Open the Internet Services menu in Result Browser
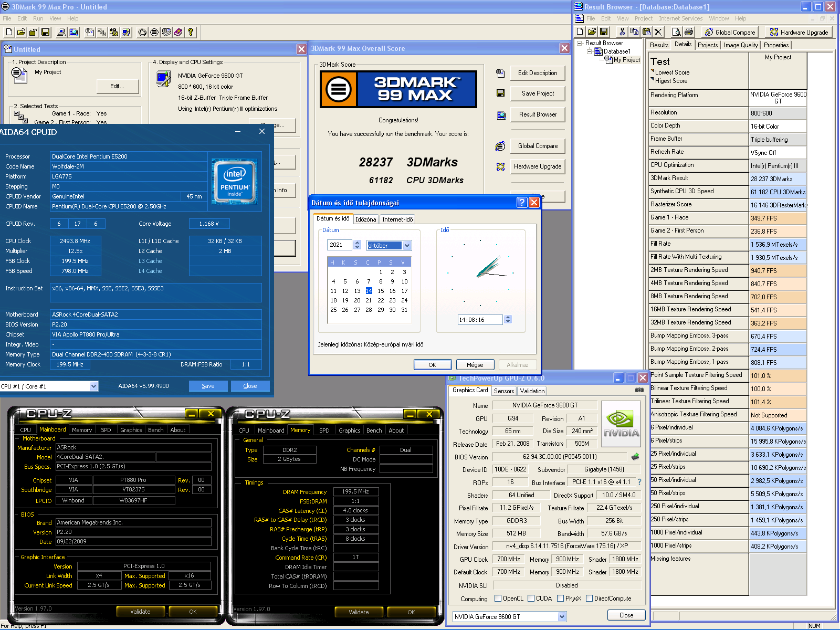The width and height of the screenshot is (840, 630). (x=680, y=18)
